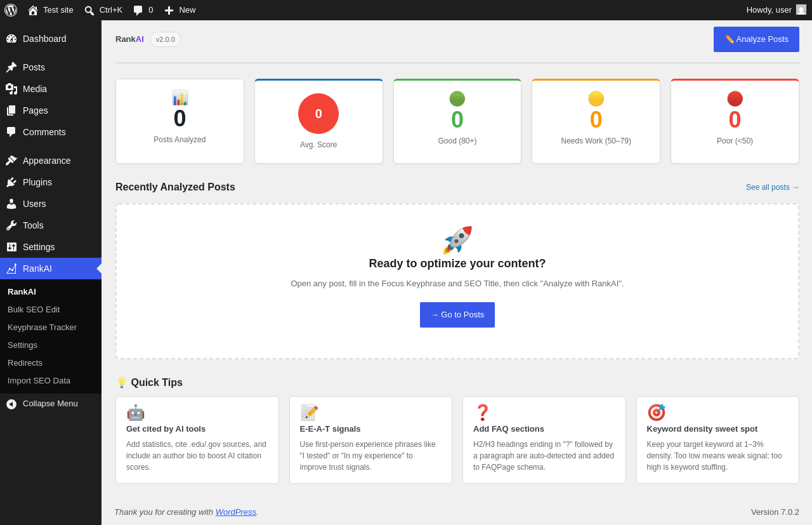The image size is (812, 525).
Task: Click the Users person icon
Action: point(11,204)
